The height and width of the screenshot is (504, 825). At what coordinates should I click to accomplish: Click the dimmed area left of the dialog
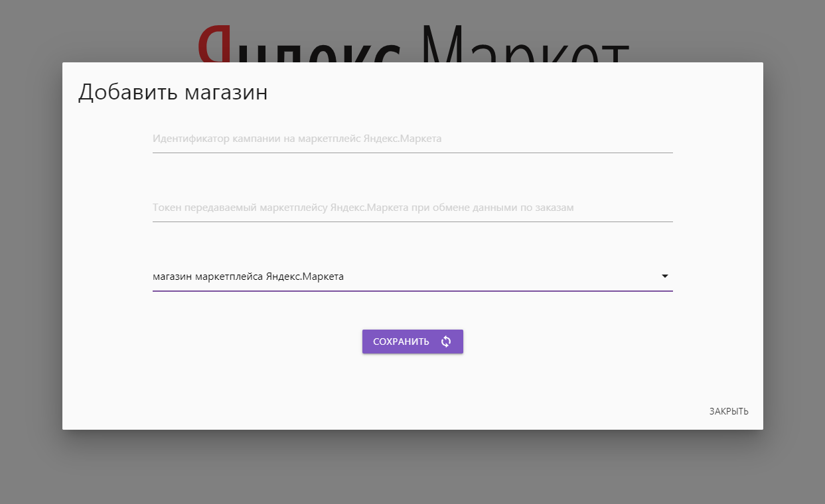31,252
